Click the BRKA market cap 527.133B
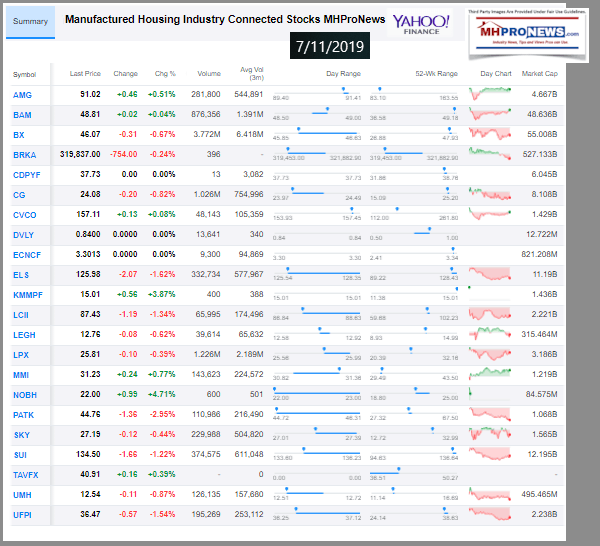Viewport: 600px width, 546px height. [540, 154]
